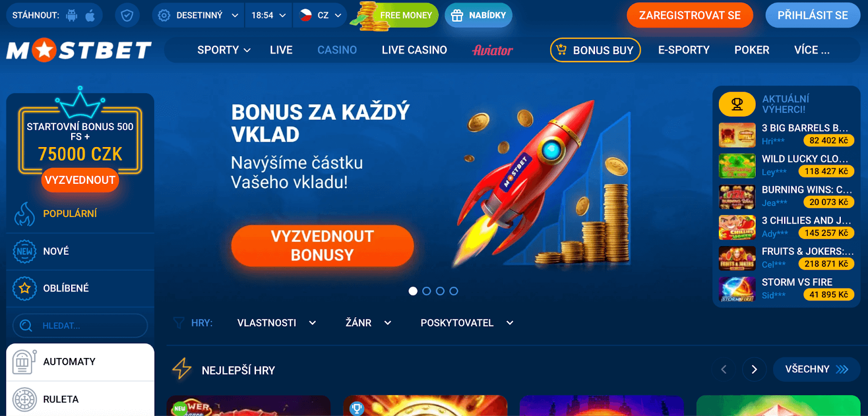Click the Apple download icon
The image size is (868, 416).
pyautogui.click(x=90, y=15)
